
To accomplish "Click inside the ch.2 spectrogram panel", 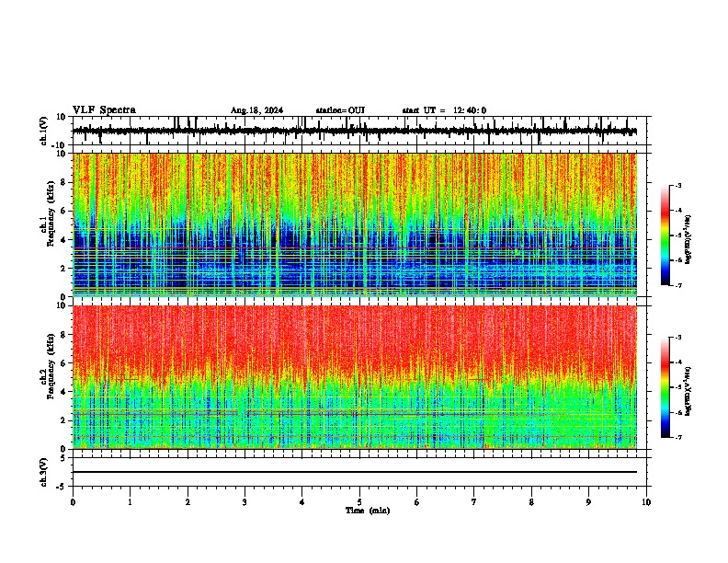I will (x=355, y=377).
